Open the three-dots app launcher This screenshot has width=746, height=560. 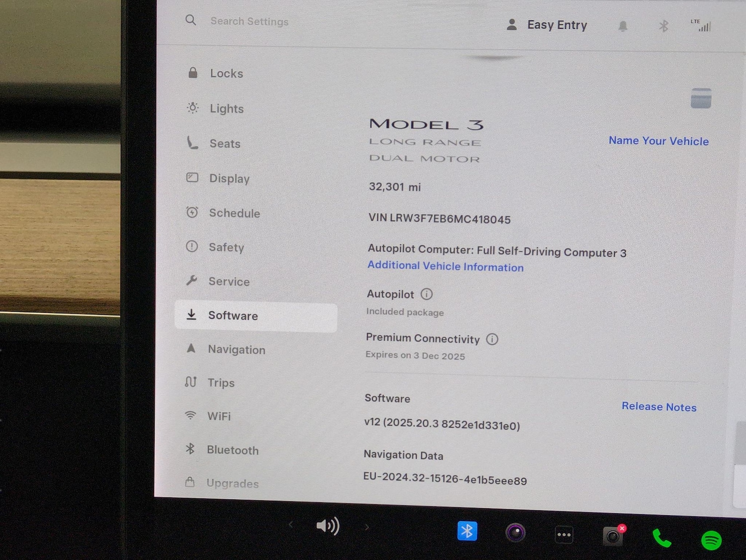pos(564,535)
